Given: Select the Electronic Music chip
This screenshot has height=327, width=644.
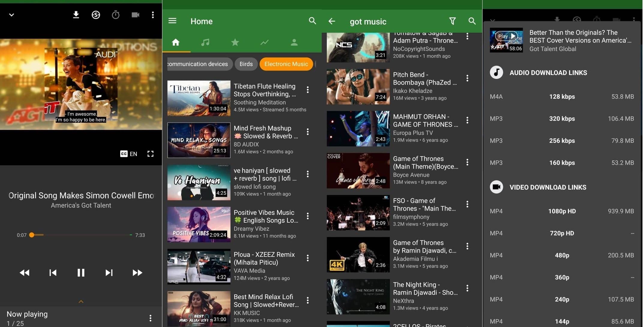Looking at the screenshot, I should [286, 64].
